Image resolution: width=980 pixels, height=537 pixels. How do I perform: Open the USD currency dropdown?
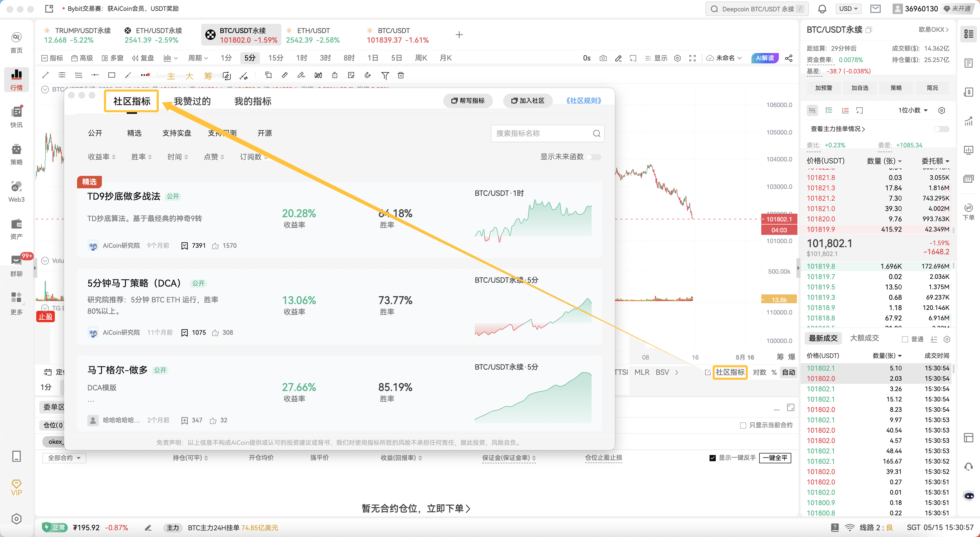click(x=848, y=9)
